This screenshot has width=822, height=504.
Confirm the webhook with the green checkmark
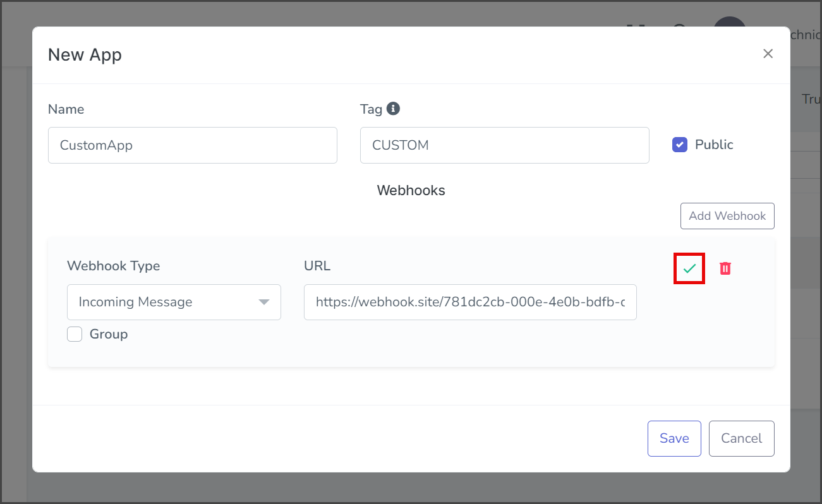(x=689, y=268)
